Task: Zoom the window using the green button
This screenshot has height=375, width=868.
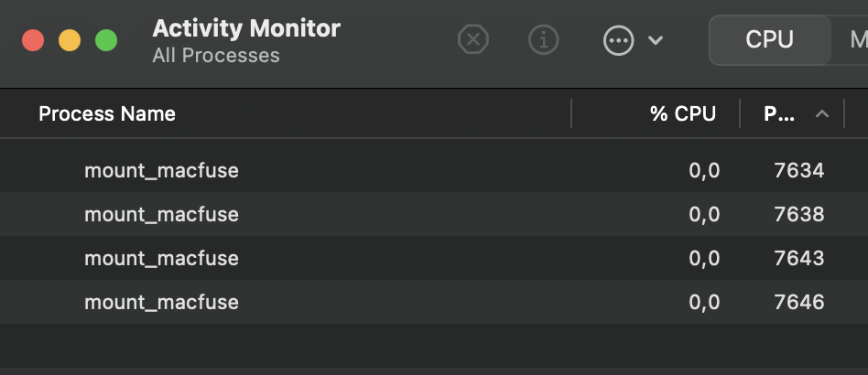Action: tap(106, 40)
